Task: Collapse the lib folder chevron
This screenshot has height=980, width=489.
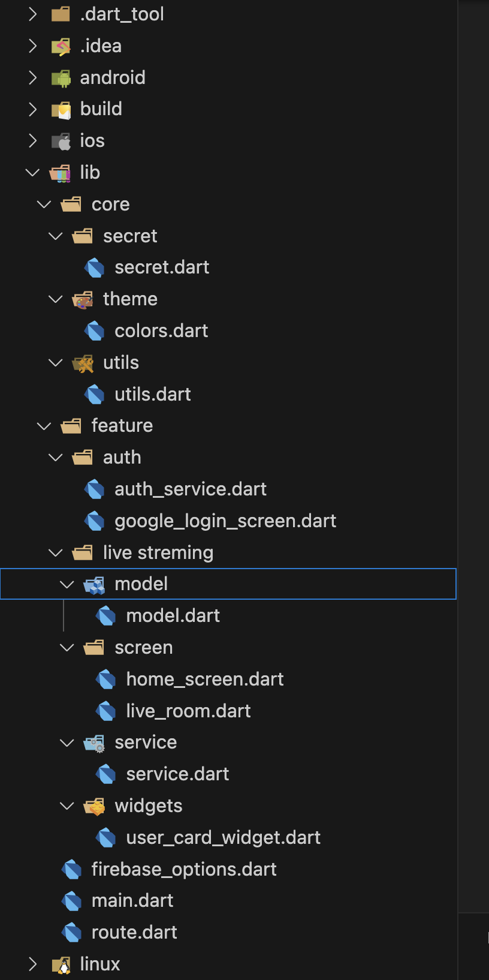Action: 32,173
